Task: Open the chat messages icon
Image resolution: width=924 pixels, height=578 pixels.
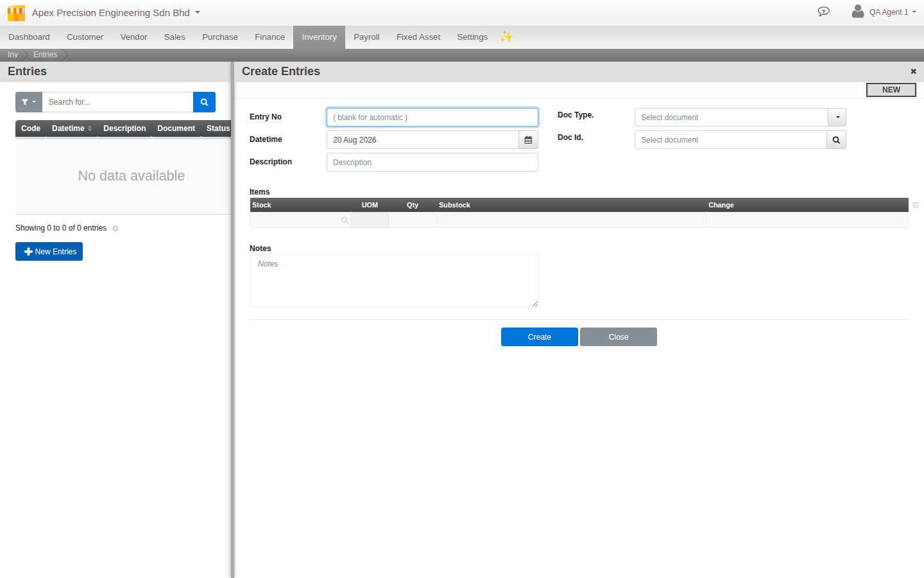Action: pyautogui.click(x=824, y=12)
